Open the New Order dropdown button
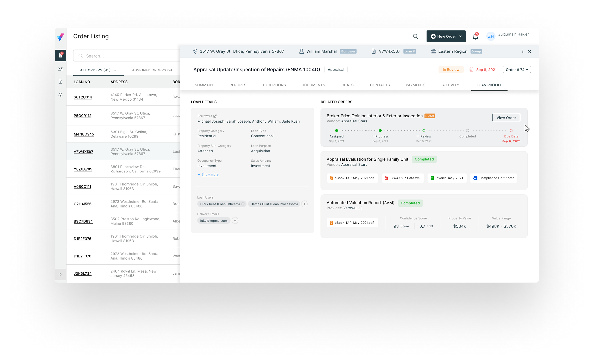 coord(446,36)
